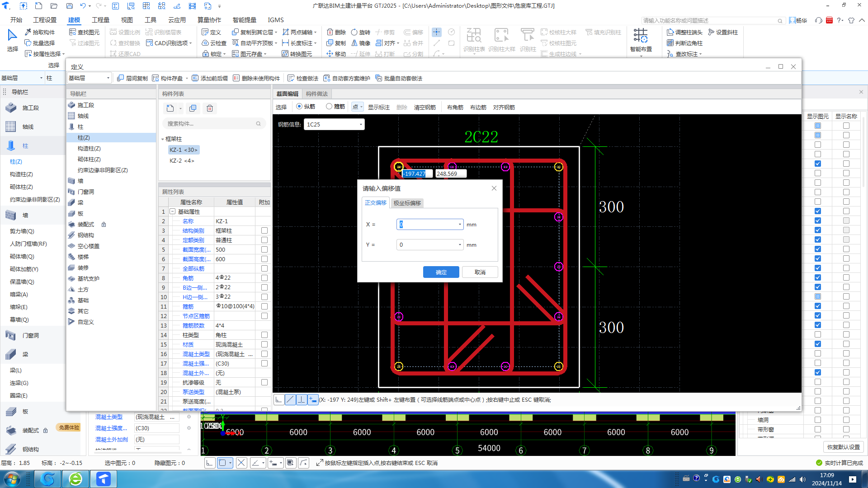Click the delete component trash icon
The height and width of the screenshot is (488, 868).
click(210, 108)
